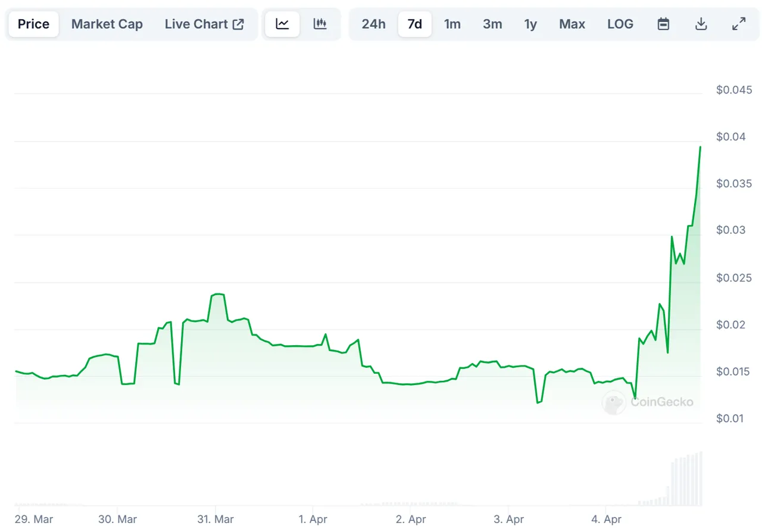The image size is (762, 532).
Task: Click the tall volume bars at chart end
Action: 686,480
